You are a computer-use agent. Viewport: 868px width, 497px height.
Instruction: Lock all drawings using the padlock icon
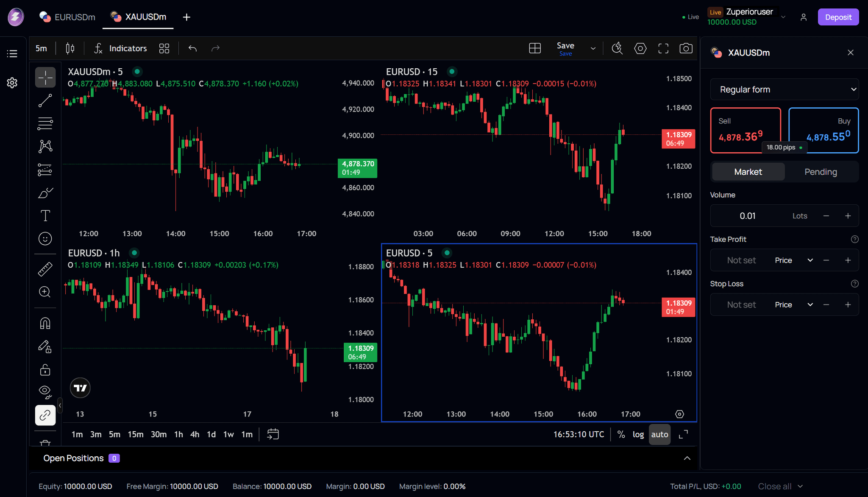[45, 370]
